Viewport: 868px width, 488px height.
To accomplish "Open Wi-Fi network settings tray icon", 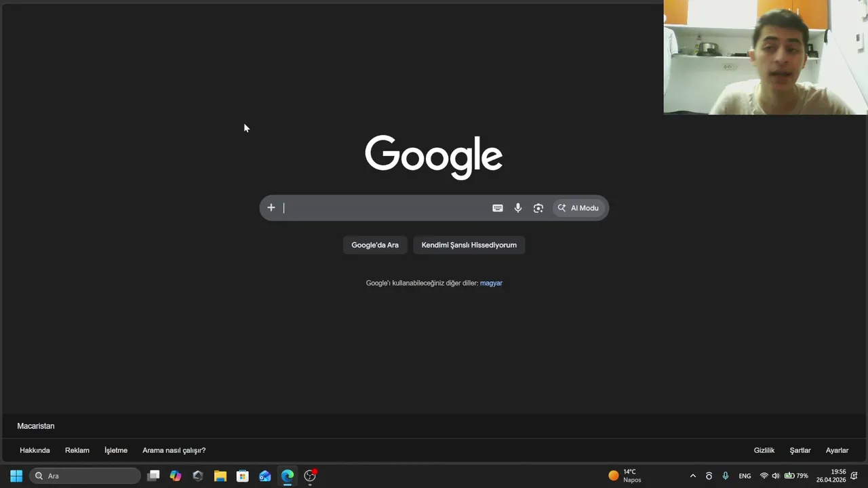I will (764, 476).
